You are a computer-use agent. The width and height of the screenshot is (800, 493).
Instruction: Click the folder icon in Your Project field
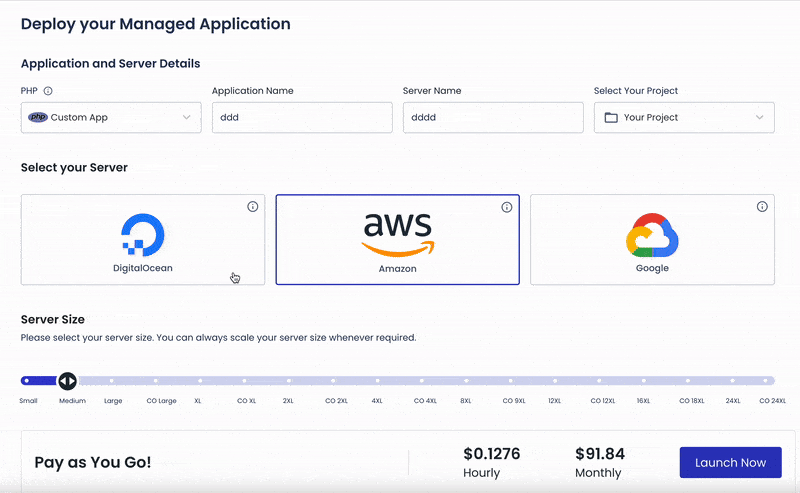(x=611, y=117)
